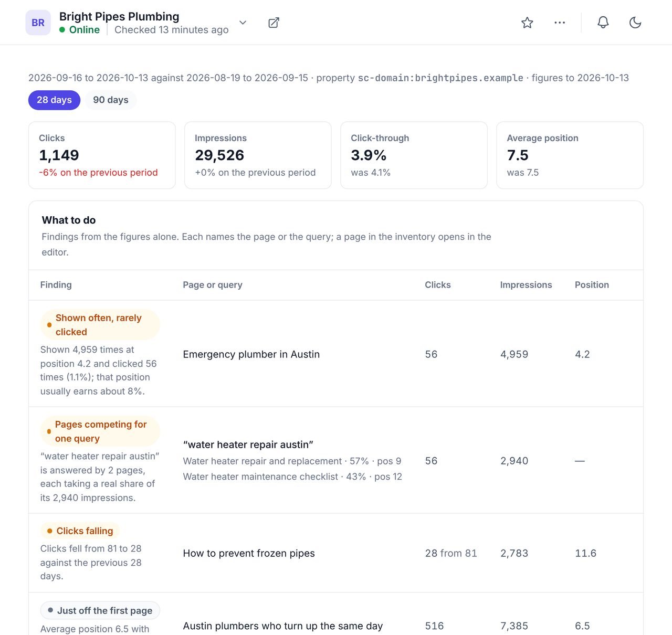This screenshot has width=672, height=635.
Task: Click the 2,940 impressions value
Action: click(x=514, y=461)
